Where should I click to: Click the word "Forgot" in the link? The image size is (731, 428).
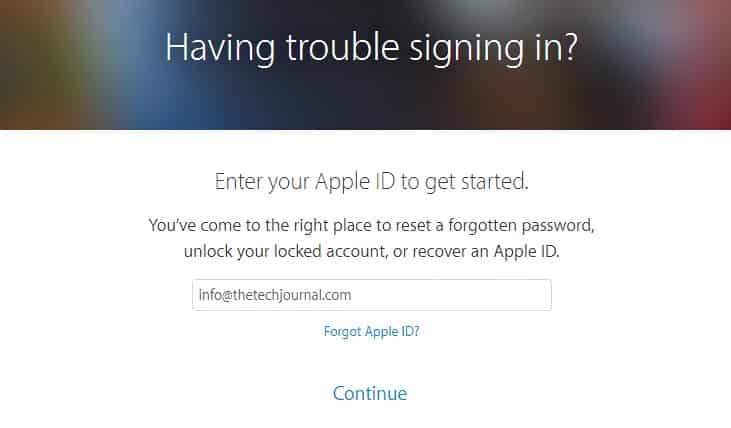pos(342,332)
